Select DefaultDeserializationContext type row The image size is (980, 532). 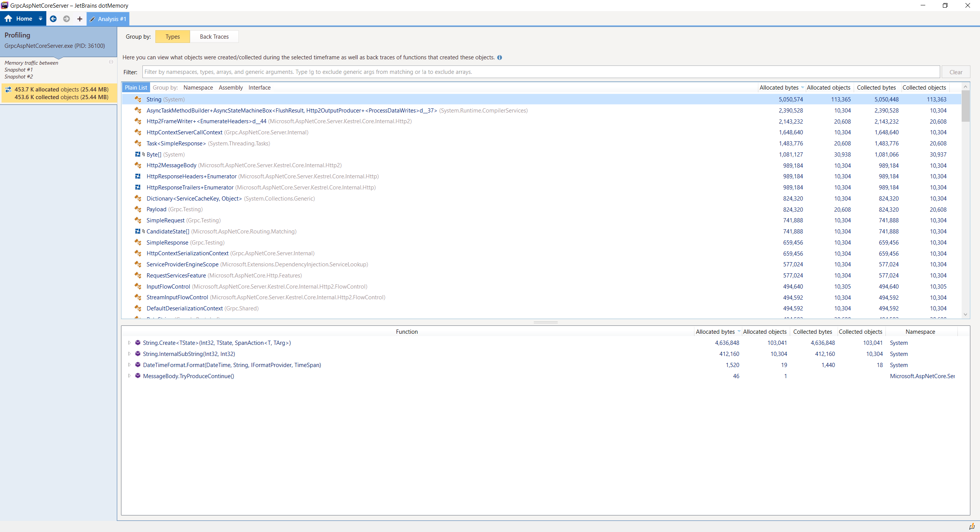click(x=542, y=308)
